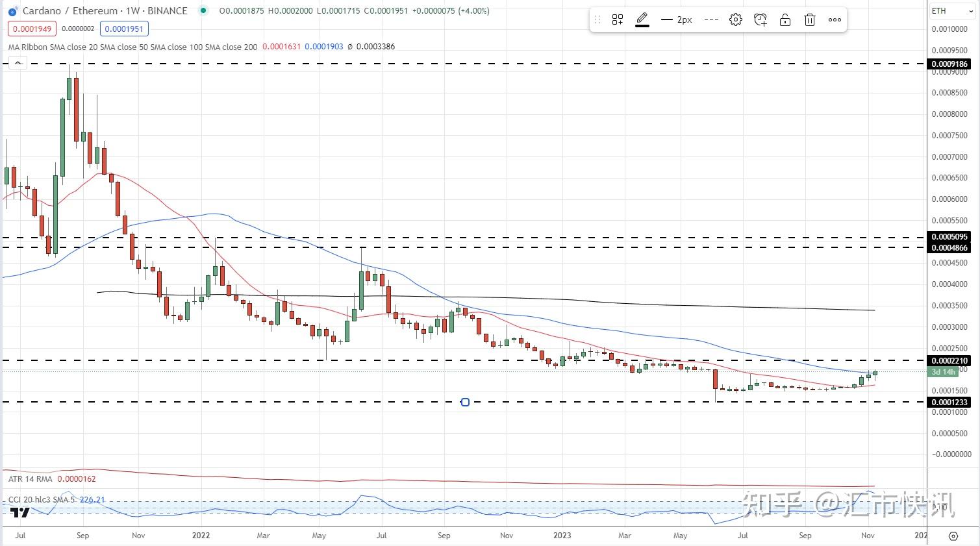
Task: Add alert with alarm clock icon
Action: 760,20
